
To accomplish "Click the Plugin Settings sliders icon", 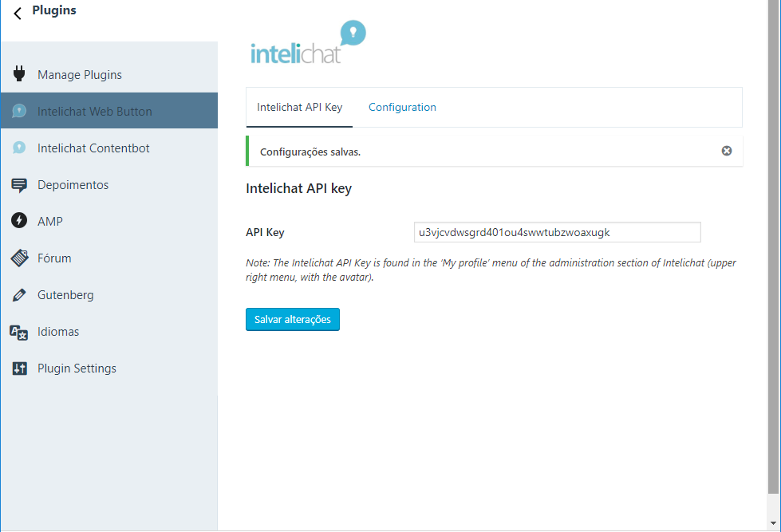I will coord(20,368).
